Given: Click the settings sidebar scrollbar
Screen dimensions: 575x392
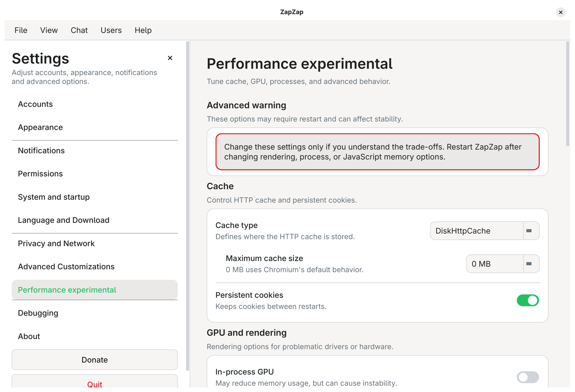Looking at the screenshot, I should (x=188, y=206).
